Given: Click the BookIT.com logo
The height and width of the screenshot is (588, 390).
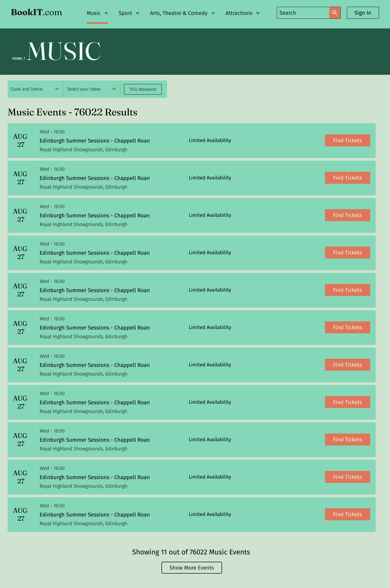Looking at the screenshot, I should pyautogui.click(x=36, y=12).
